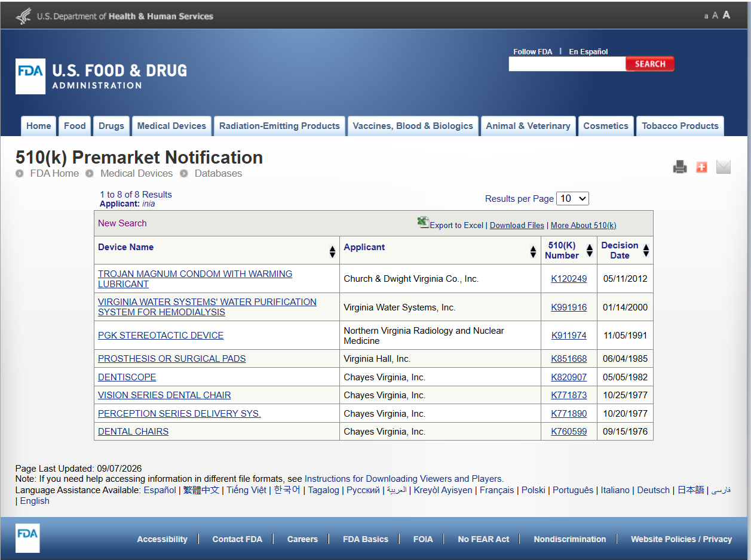Choose Español language assistance link
The width and height of the screenshot is (751, 560).
[x=160, y=490]
